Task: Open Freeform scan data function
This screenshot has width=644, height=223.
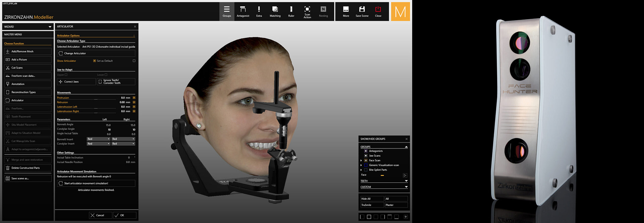Action: click(28, 76)
